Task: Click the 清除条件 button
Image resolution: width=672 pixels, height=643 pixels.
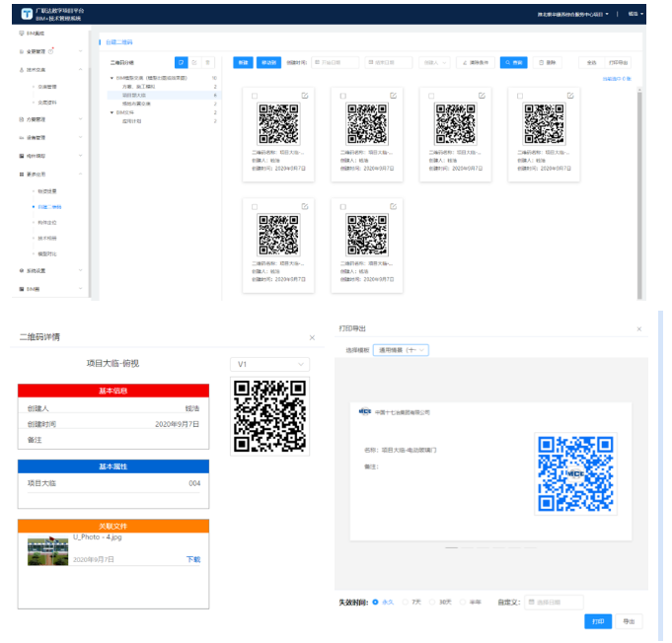Action: 476,62
